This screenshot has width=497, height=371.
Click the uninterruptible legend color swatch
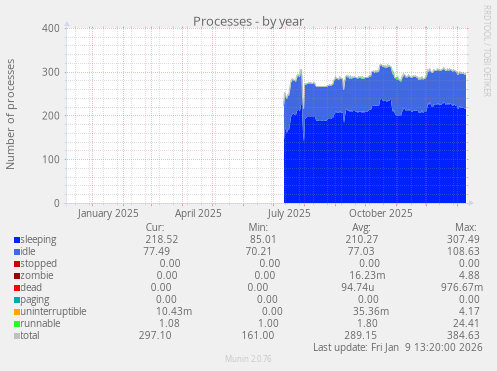click(17, 312)
